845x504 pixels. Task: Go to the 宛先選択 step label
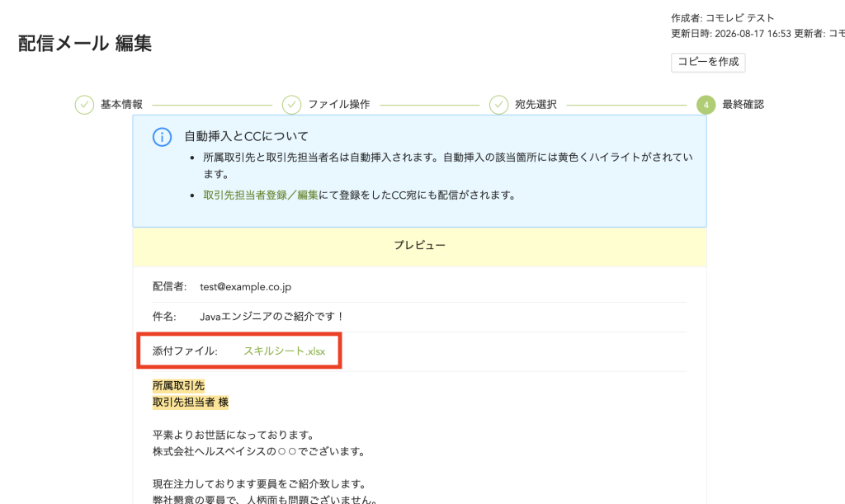536,105
